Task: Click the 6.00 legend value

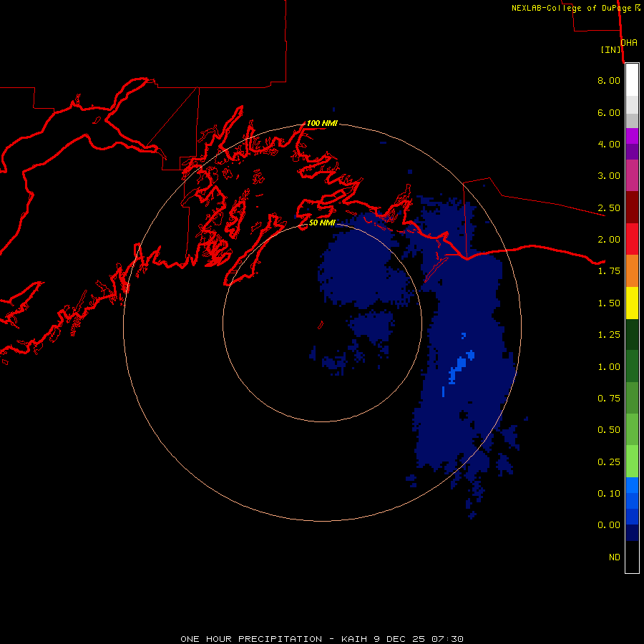Action: [609, 112]
